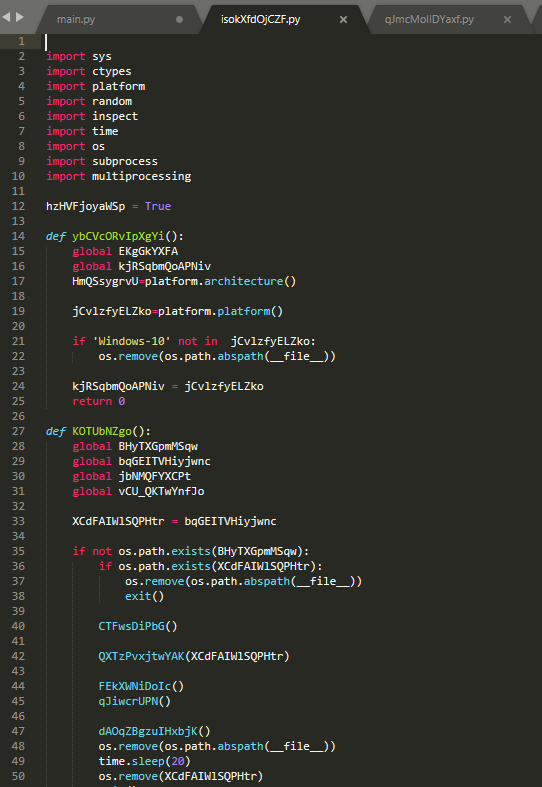Click 'subprocess' on line 9
Viewport: 542px width, 787px height.
point(124,161)
